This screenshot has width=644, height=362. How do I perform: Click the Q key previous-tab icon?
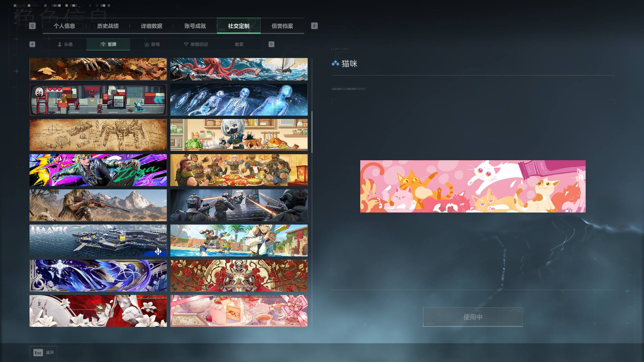32,26
